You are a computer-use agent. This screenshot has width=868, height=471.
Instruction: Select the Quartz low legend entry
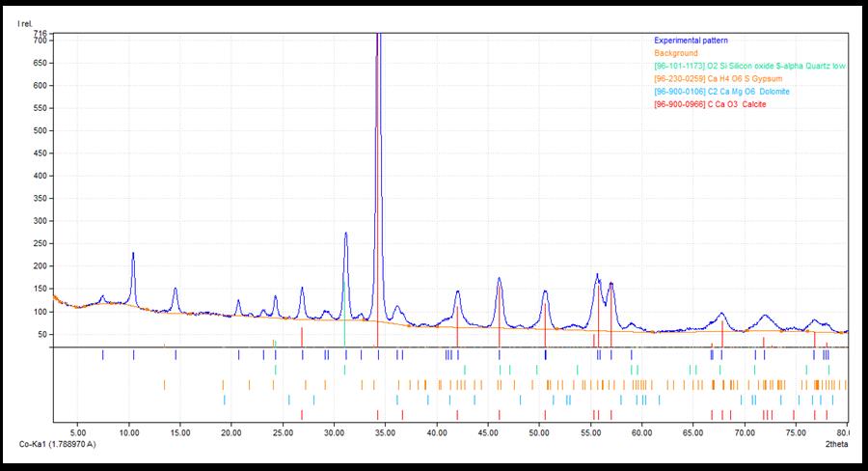click(x=749, y=66)
